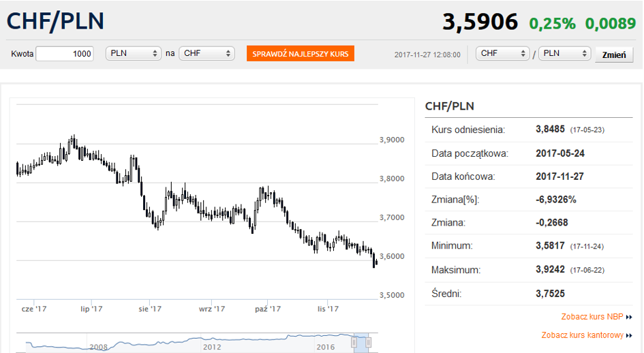Click the CHF/PLN main page heading
The image size is (644, 353).
click(55, 21)
